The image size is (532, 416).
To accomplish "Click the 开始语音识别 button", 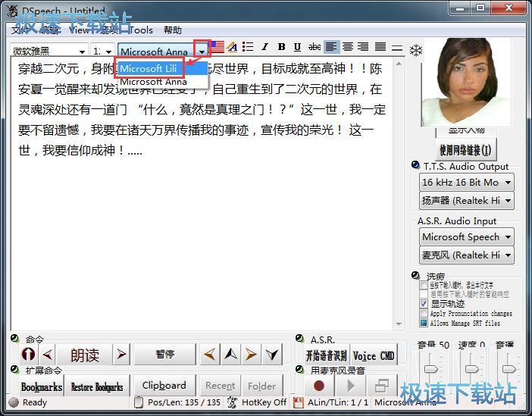I will [326, 355].
